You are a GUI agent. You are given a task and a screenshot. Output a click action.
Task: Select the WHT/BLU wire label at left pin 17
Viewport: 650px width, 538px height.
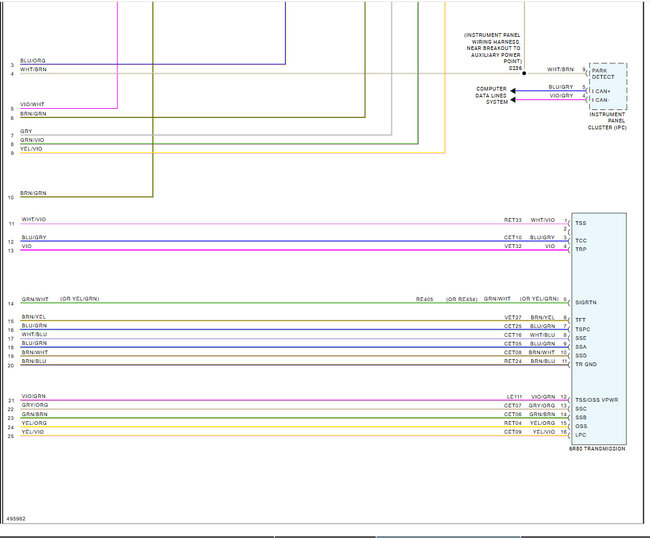pos(34,334)
